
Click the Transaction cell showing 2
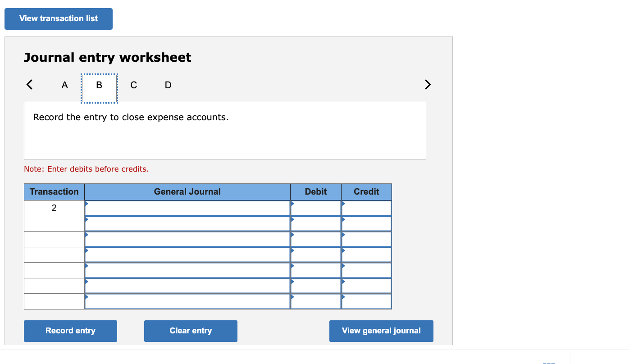point(54,208)
